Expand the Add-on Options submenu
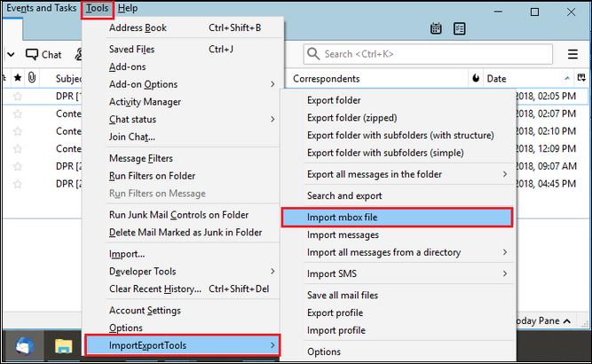 point(183,84)
